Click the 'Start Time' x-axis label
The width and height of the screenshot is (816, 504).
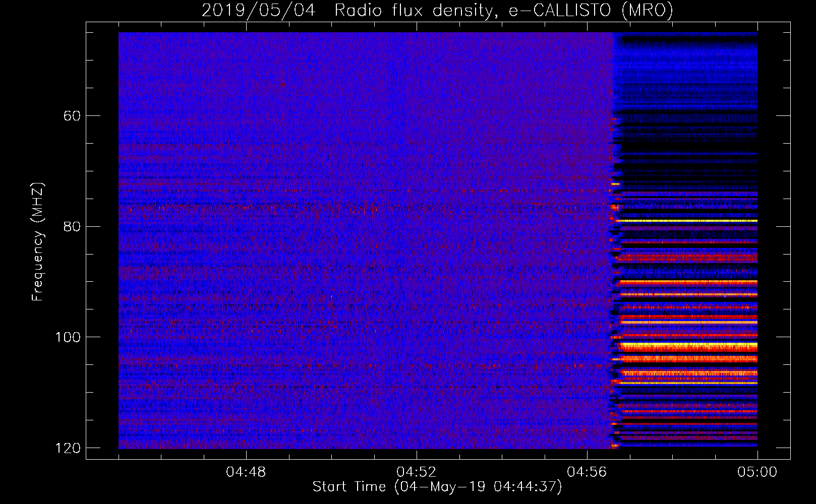(x=437, y=487)
